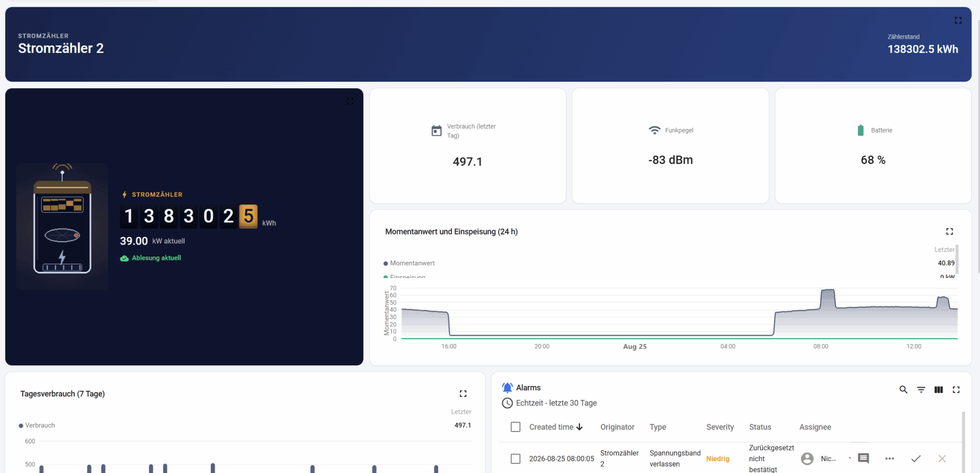Sort alarms by Created time column
This screenshot has height=473, width=980.
(551, 427)
